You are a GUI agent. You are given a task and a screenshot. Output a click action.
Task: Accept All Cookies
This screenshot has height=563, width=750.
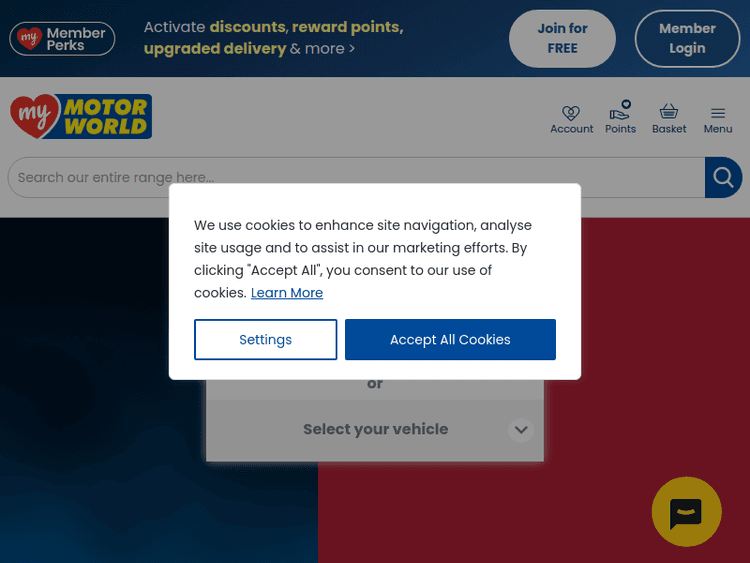[450, 340]
